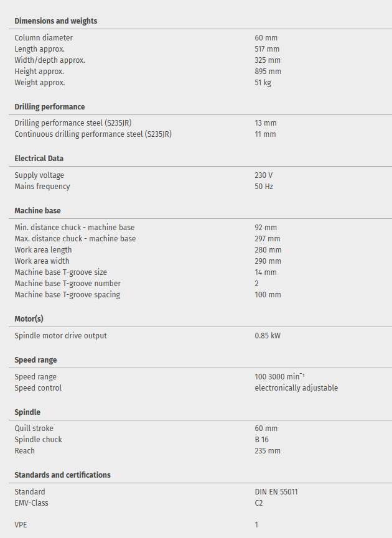The width and height of the screenshot is (392, 538).
Task: Click the 517 mm length value
Action: [x=267, y=49]
